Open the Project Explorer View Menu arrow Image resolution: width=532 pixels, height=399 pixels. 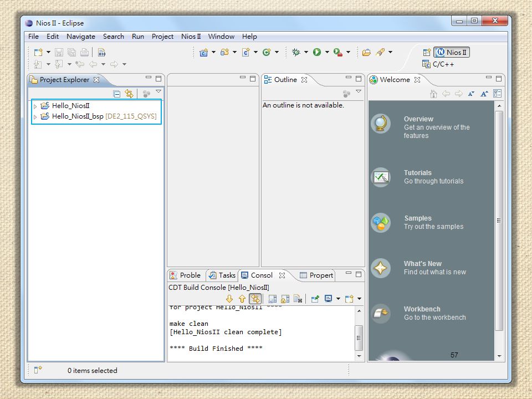(158, 91)
